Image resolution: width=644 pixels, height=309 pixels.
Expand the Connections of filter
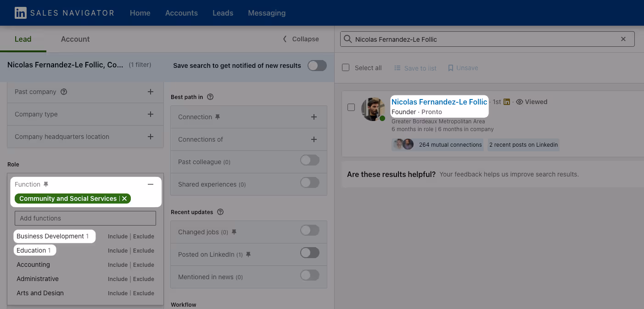pyautogui.click(x=314, y=139)
